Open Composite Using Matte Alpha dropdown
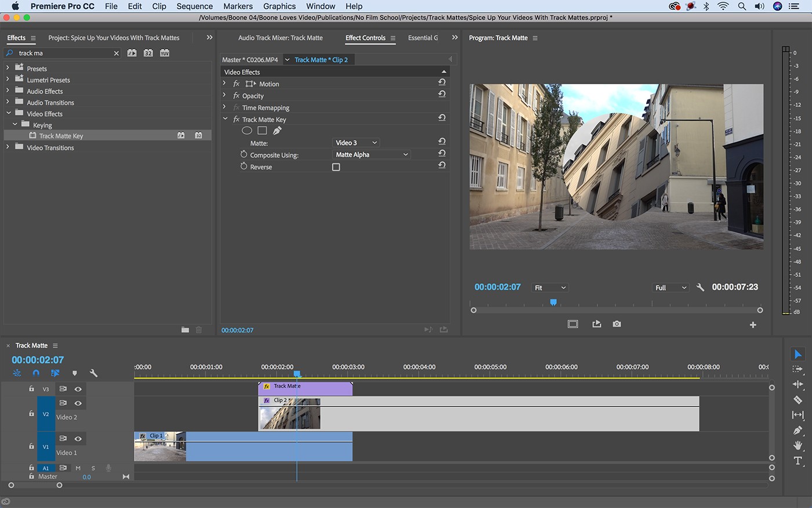 coord(371,155)
